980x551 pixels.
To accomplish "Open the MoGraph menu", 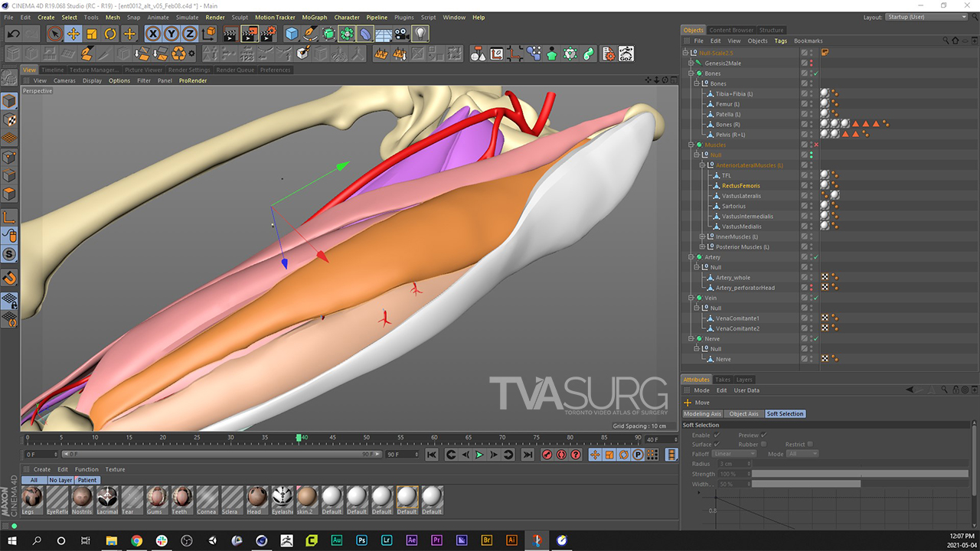I will coord(314,17).
